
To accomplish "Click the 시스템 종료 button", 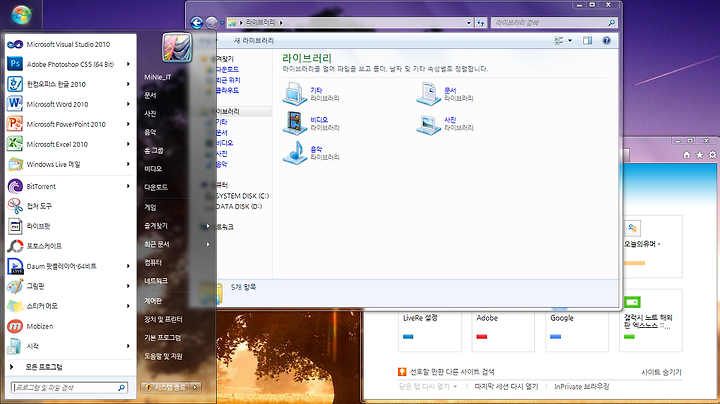I will pos(166,387).
